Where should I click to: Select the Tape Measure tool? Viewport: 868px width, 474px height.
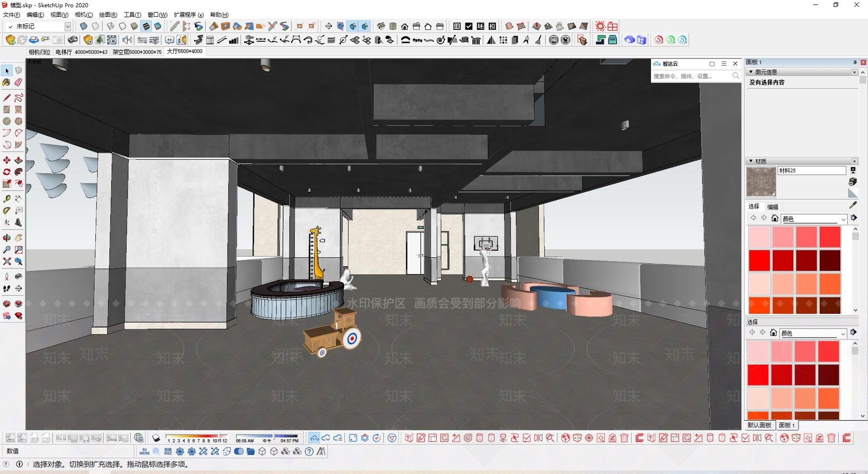coord(7,198)
